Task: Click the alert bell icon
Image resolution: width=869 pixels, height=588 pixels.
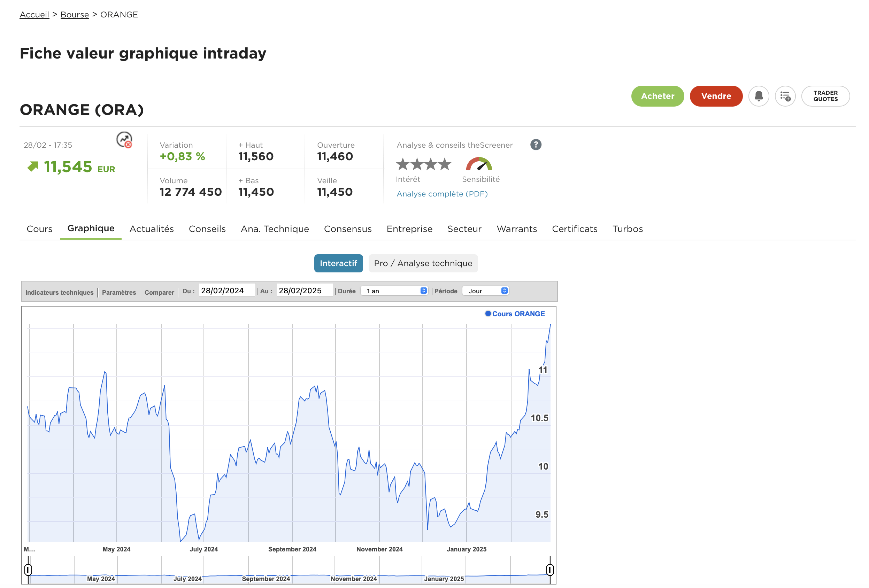Action: 758,96
